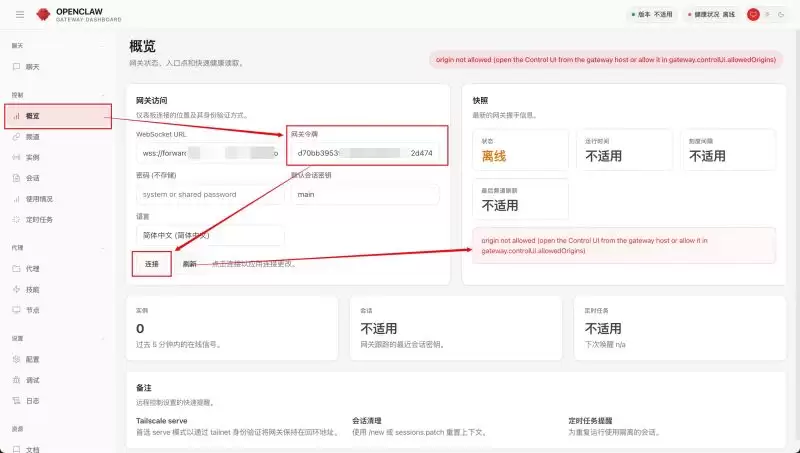Screen dimensions: 800x453
Task: Open 定时任务 cron jobs in sidebar
Action: [x=58, y=220]
